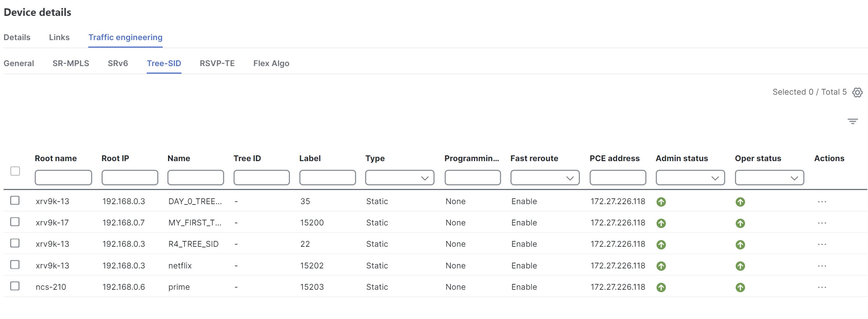This screenshot has width=868, height=319.
Task: Select the R4_TREE_SID row checkbox
Action: (15, 243)
